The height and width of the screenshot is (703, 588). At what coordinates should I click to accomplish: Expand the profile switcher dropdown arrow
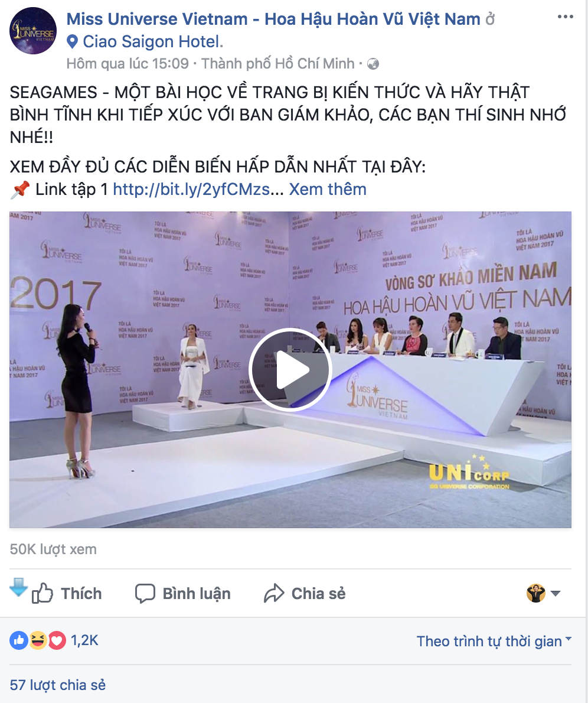pyautogui.click(x=556, y=594)
